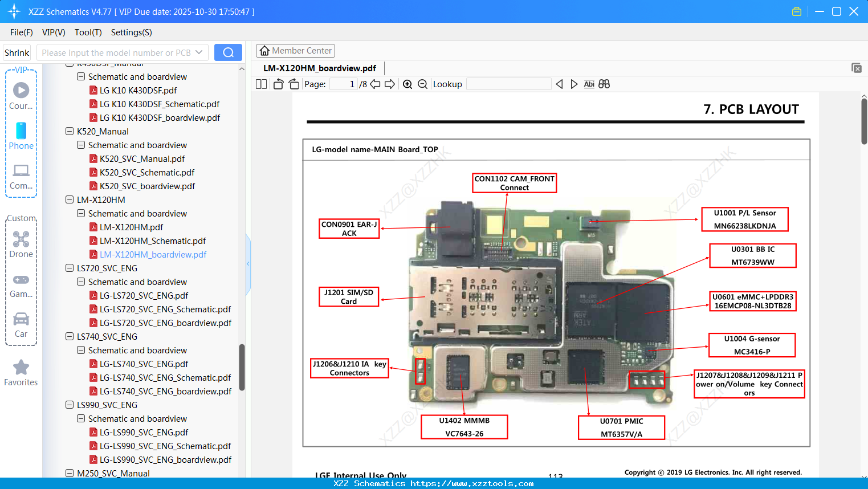Collapse the K520_Manual tree node

[71, 131]
